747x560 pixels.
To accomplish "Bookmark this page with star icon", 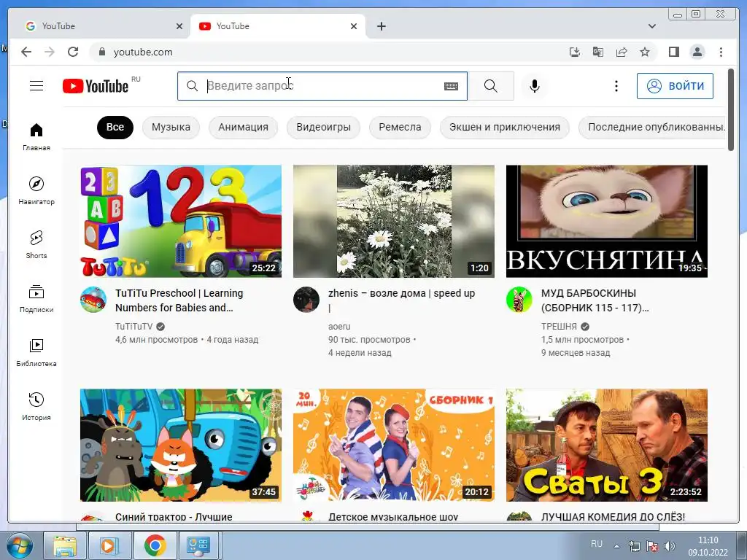I will point(645,52).
